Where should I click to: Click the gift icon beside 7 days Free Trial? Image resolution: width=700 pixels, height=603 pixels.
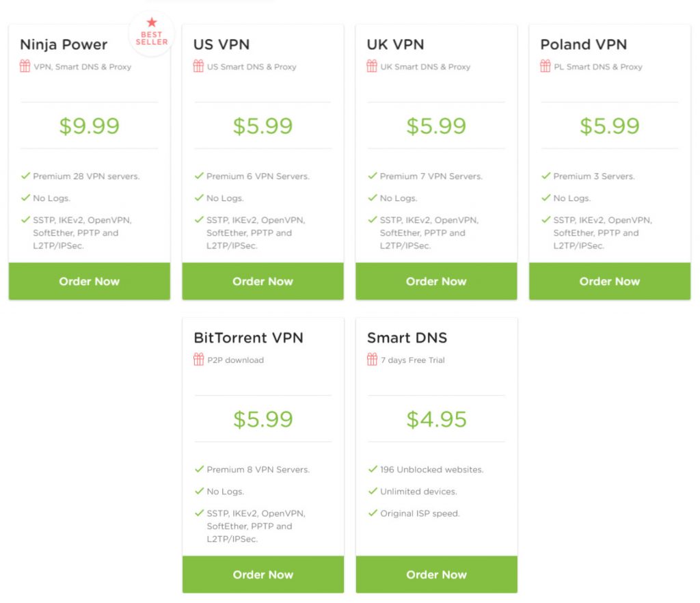point(372,360)
